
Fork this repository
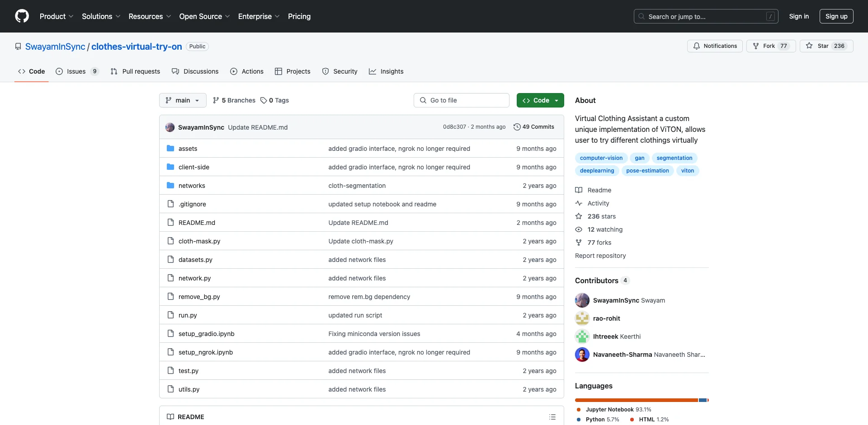pyautogui.click(x=771, y=46)
